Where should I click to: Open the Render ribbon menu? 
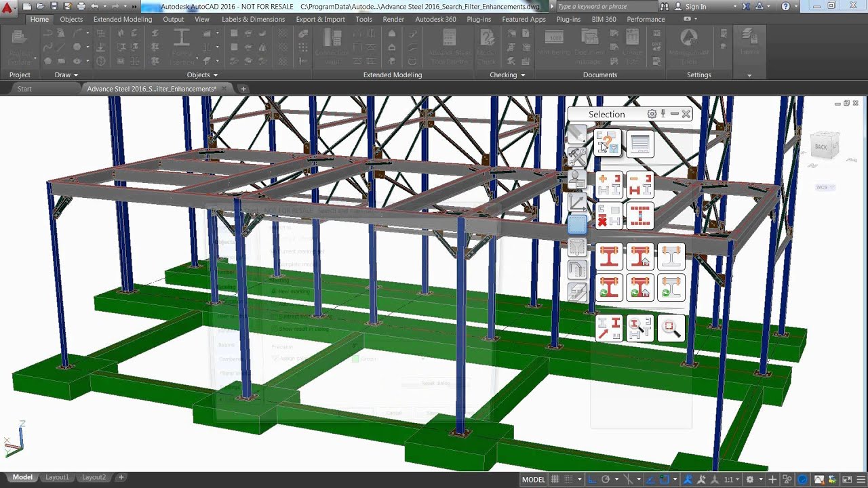pyautogui.click(x=393, y=19)
